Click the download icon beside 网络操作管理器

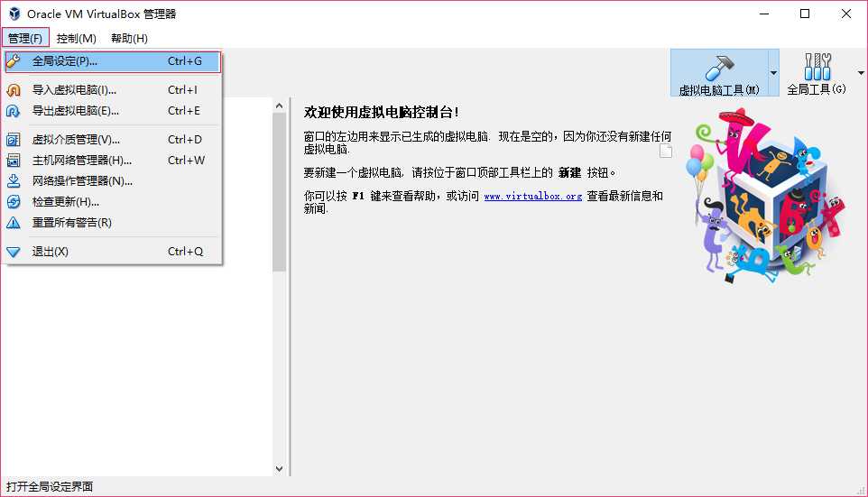click(x=14, y=181)
